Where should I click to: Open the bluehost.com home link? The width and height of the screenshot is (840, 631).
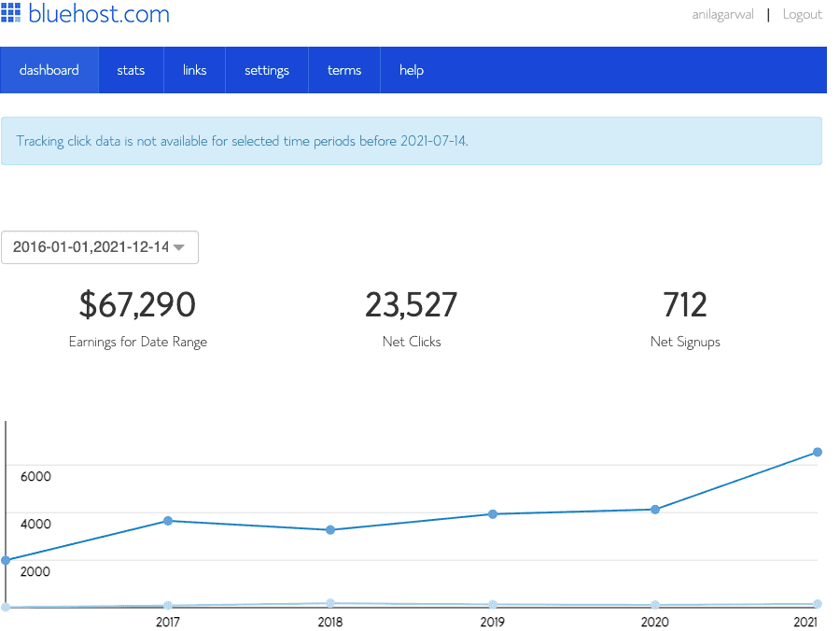[99, 13]
